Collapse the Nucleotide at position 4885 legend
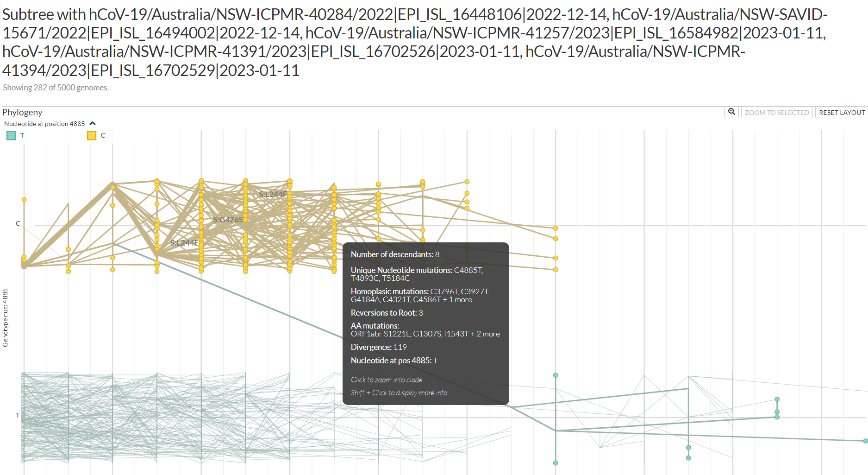Screen dimensions: 868x475 (92, 123)
